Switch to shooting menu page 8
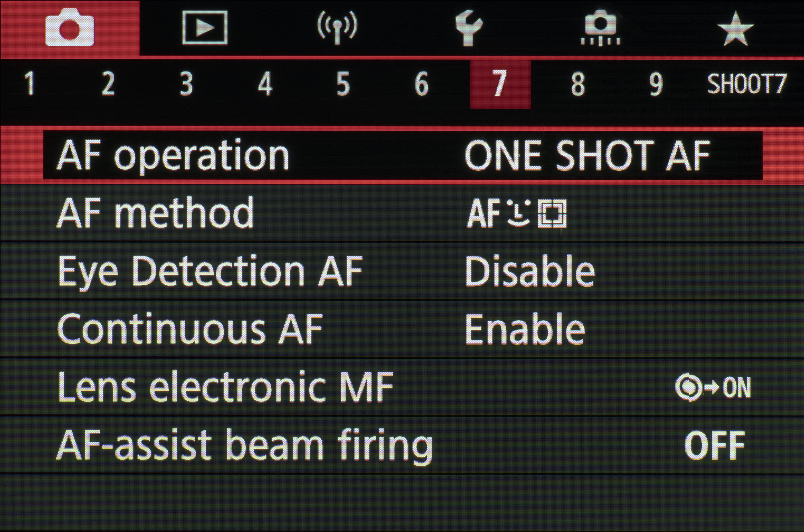 tap(578, 84)
